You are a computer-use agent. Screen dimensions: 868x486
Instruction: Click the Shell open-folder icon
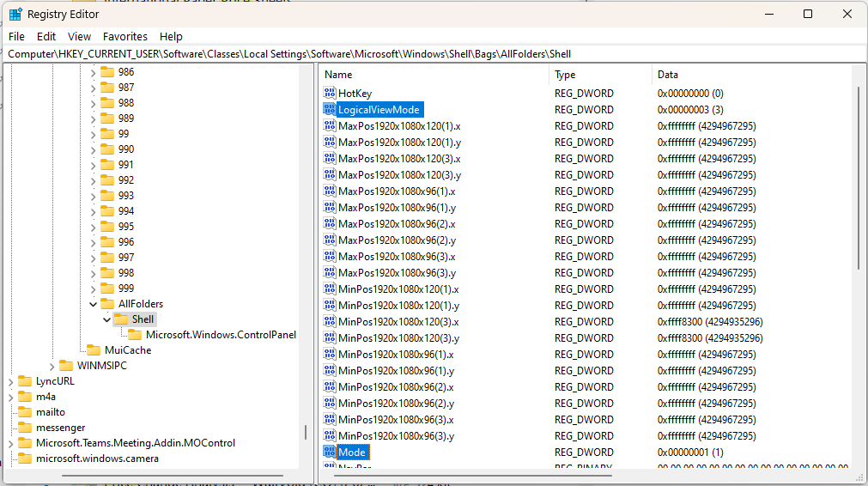pyautogui.click(x=121, y=319)
